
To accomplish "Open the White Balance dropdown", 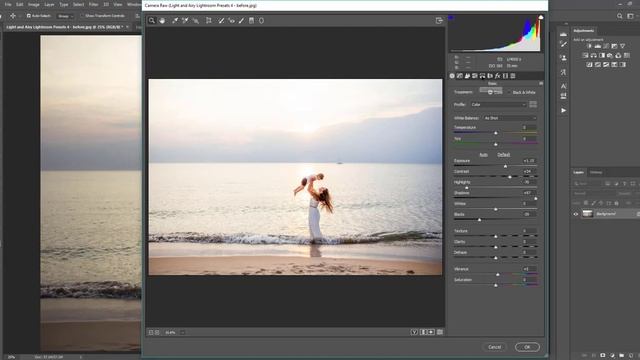I will [510, 118].
